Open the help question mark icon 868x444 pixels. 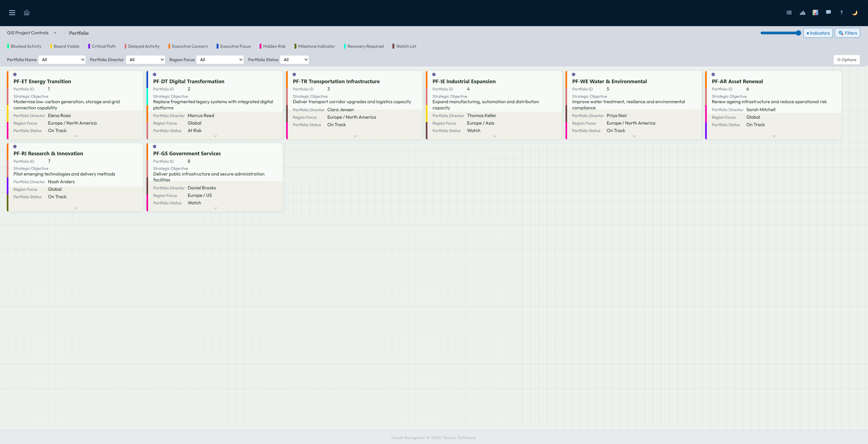click(841, 13)
